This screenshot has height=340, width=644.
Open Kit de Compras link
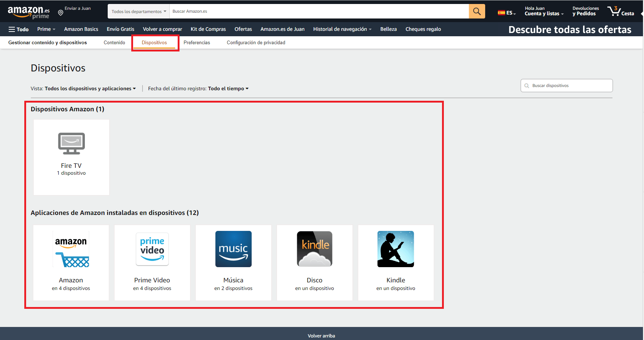point(208,29)
